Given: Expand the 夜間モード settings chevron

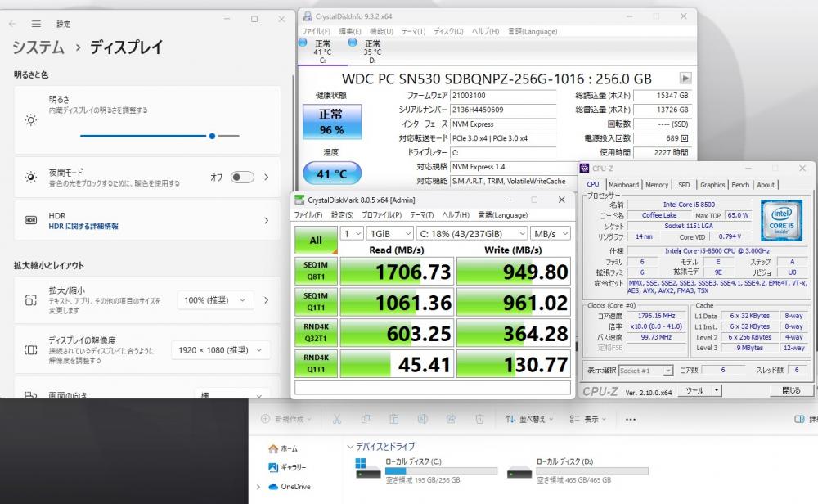Looking at the screenshot, I should (x=267, y=177).
